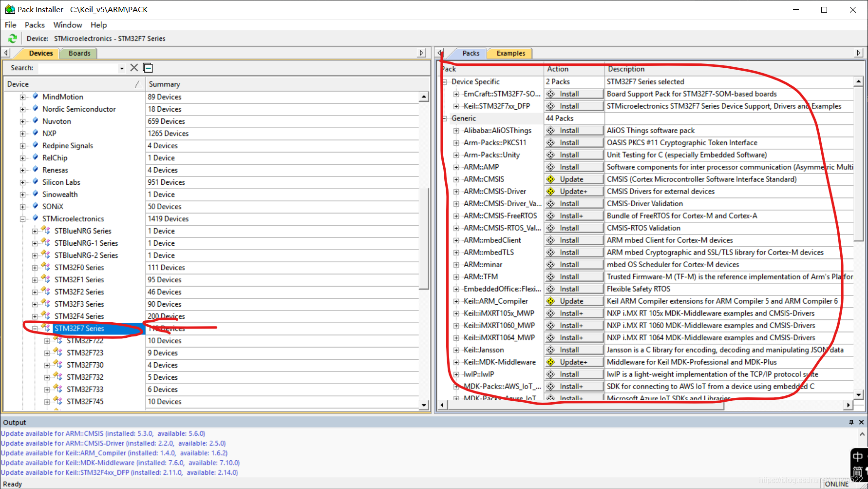Viewport: 868px width, 489px height.
Task: Select the Devices tab
Action: pos(41,53)
